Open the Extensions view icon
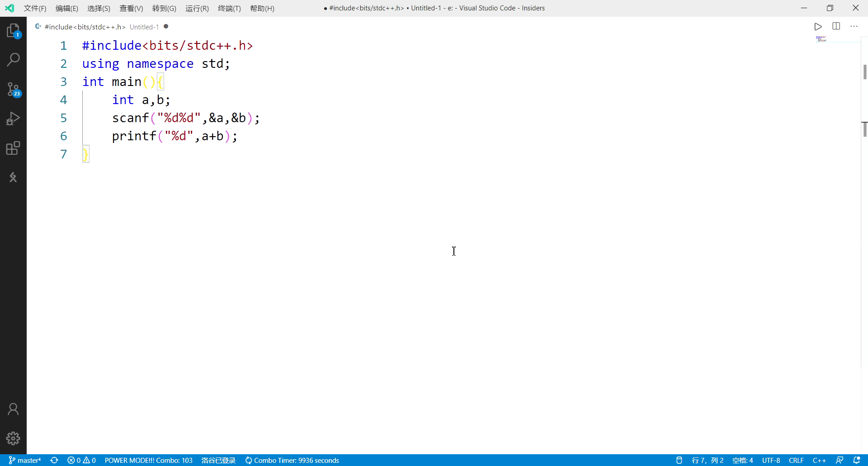This screenshot has height=466, width=868. tap(13, 148)
